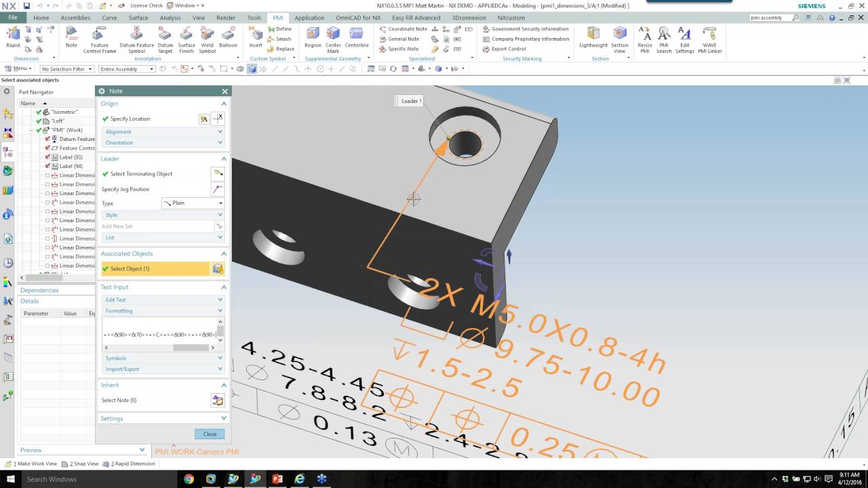Open the Menu button

tap(18, 68)
